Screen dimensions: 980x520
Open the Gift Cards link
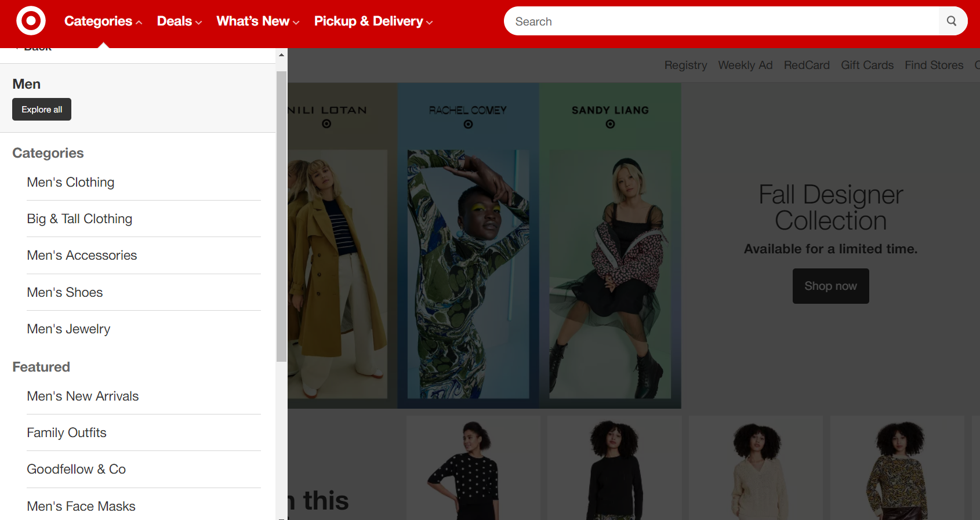867,65
